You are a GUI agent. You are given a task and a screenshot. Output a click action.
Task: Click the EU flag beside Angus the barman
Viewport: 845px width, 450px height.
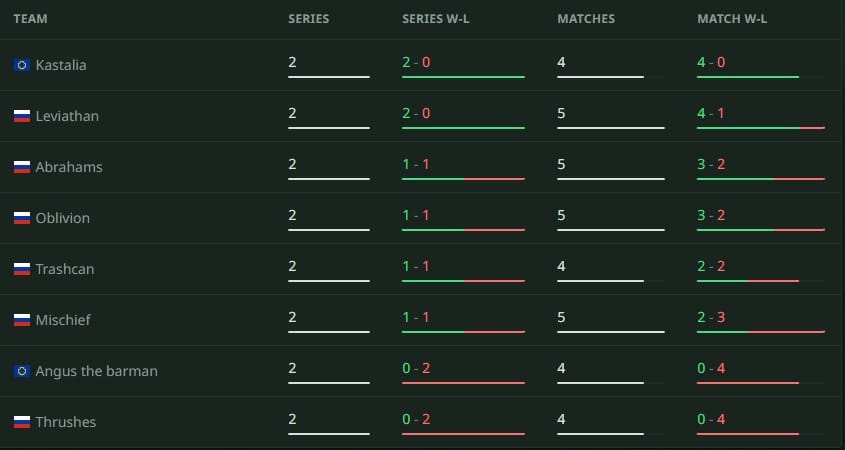(x=22, y=371)
